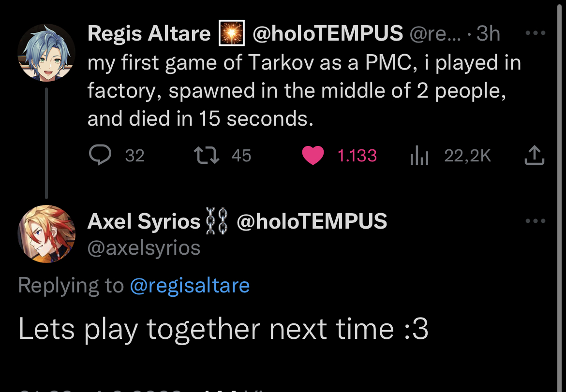Follow the blue @regisaltare mention link

(190, 285)
